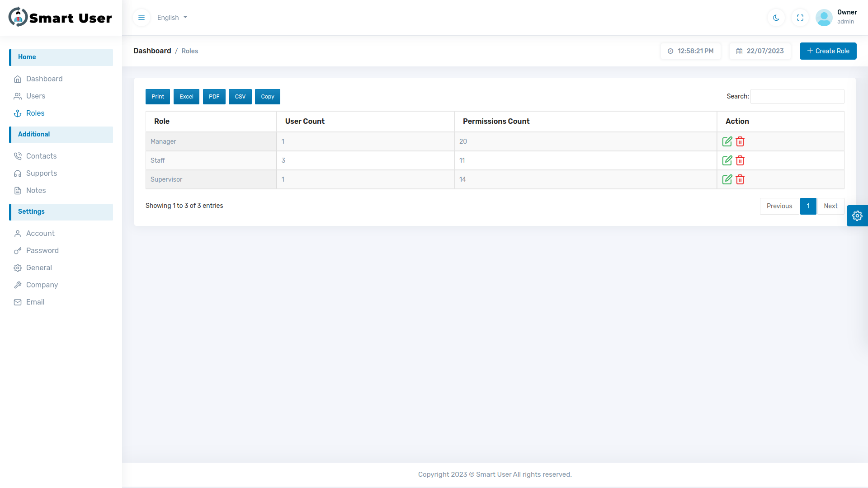The height and width of the screenshot is (488, 868).
Task: Click the Users sidebar icon
Action: click(18, 96)
